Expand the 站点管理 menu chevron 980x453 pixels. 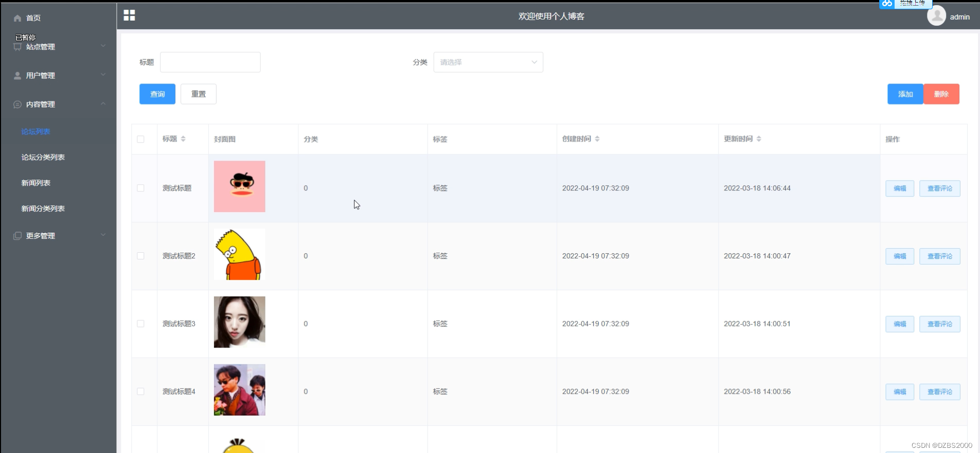[x=103, y=46]
